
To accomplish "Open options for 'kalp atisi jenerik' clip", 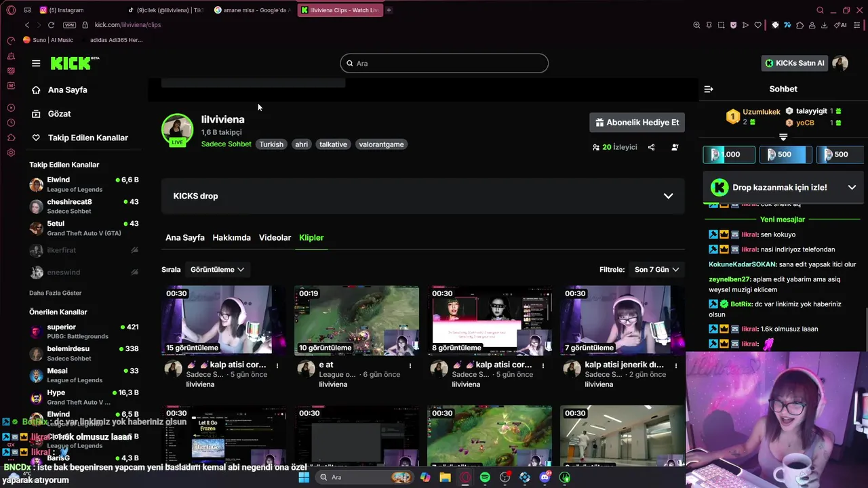I will (676, 365).
